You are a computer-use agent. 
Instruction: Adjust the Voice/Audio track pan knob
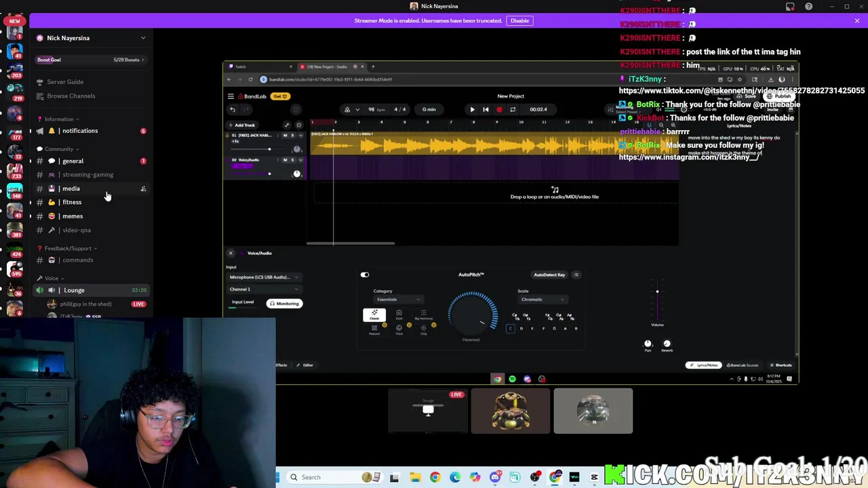pyautogui.click(x=296, y=174)
